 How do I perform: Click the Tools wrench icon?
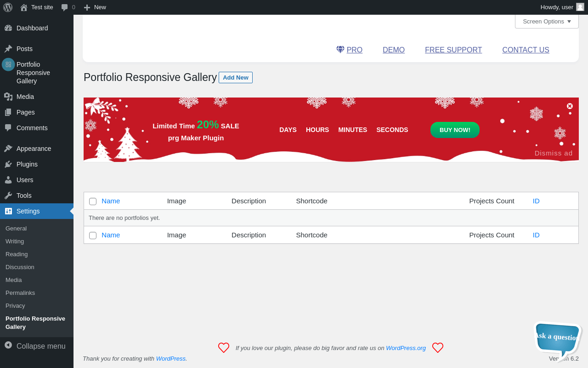tap(8, 195)
